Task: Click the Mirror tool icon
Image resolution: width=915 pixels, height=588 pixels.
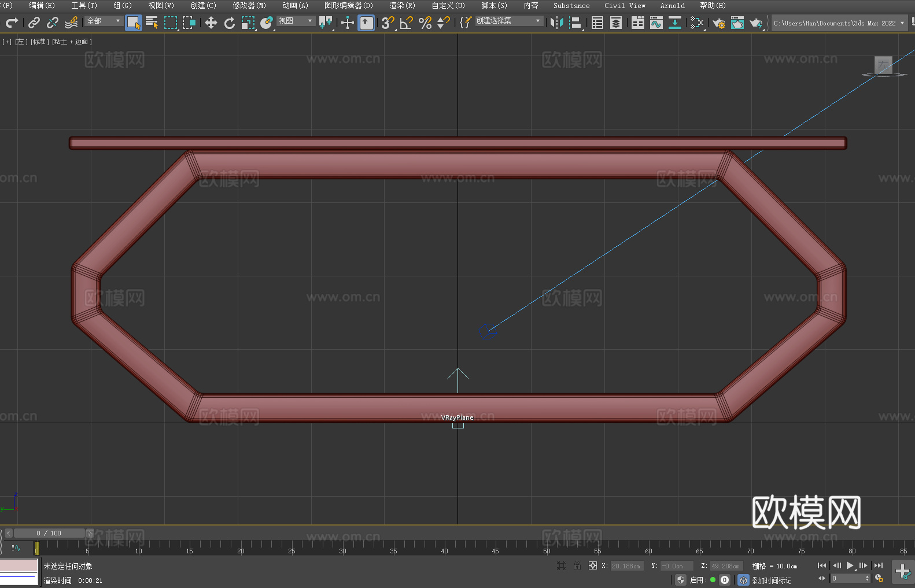Action: coord(557,23)
